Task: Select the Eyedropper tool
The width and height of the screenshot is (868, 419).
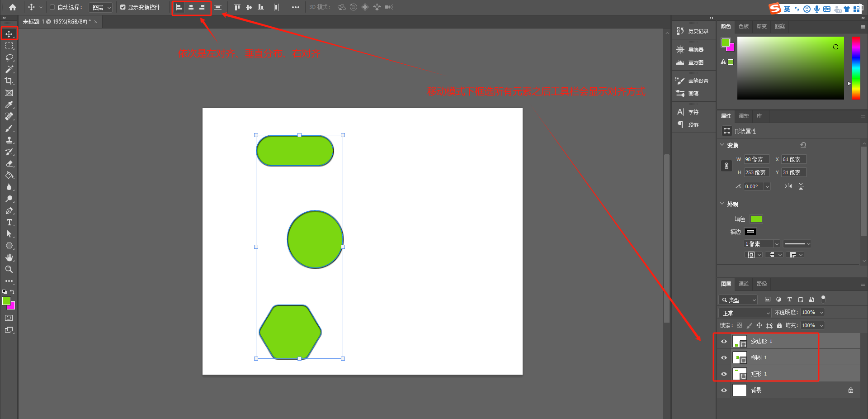Action: (x=9, y=105)
